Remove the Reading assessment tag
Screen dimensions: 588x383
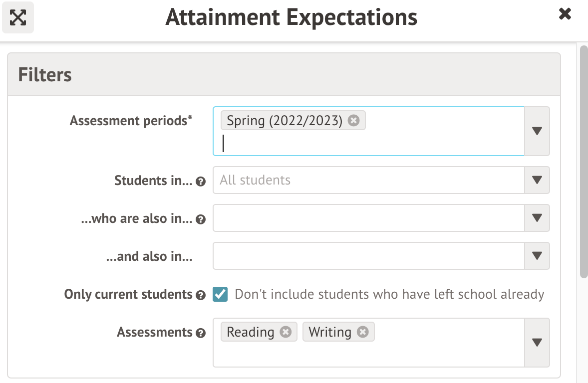point(286,332)
